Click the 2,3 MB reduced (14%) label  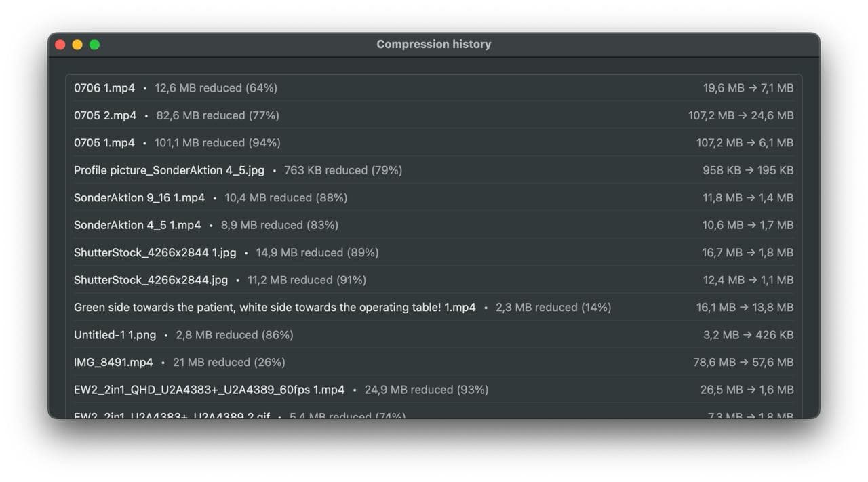(x=553, y=307)
